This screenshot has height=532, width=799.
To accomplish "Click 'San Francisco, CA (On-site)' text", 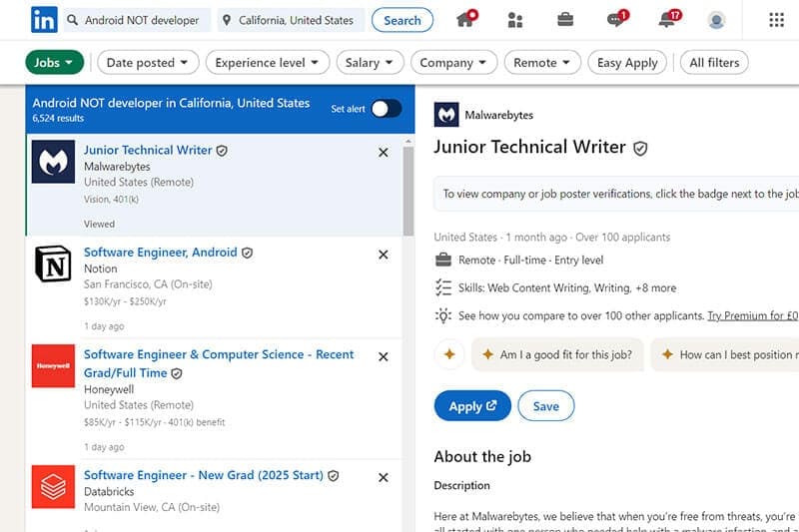I will [x=148, y=284].
